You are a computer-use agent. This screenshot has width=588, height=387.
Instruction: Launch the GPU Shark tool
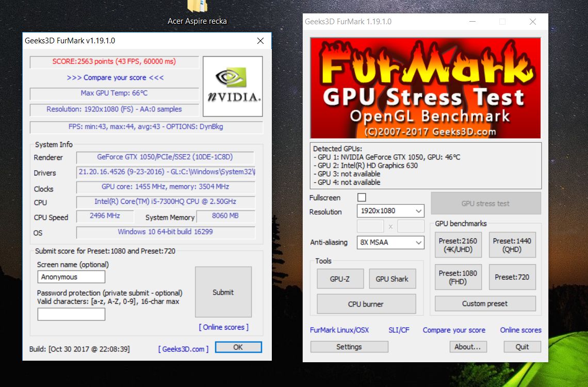(392, 279)
